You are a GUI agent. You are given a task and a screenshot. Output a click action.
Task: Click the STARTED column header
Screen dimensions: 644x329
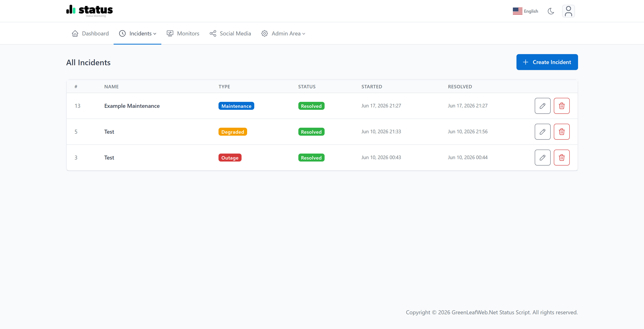point(371,87)
